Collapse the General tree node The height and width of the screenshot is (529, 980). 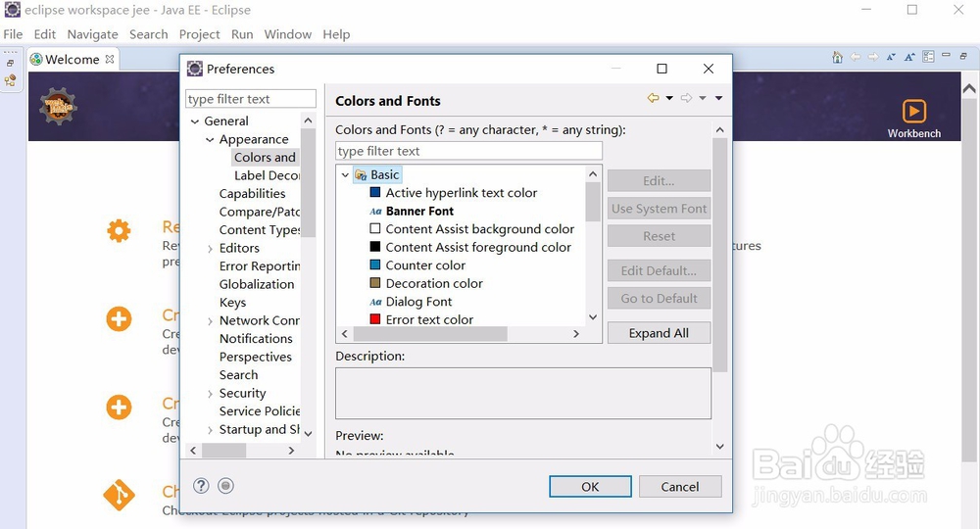coord(195,121)
